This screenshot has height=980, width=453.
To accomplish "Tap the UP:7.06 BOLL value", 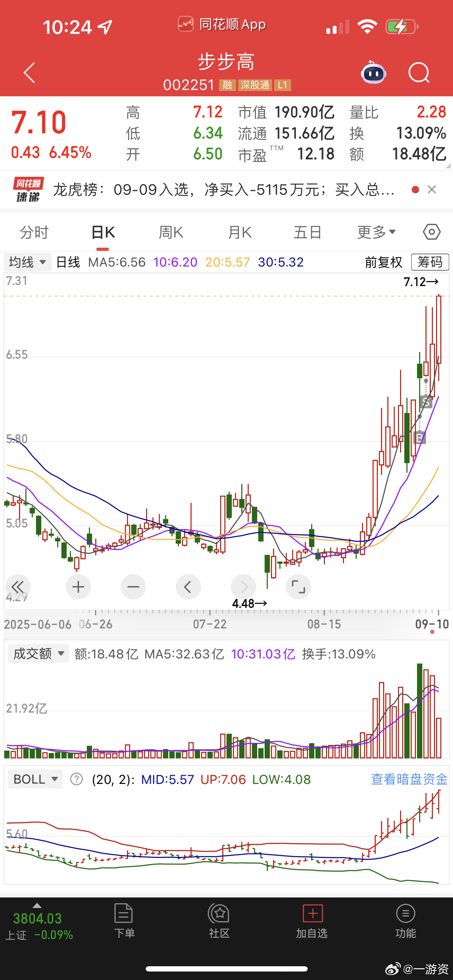I will [x=223, y=780].
